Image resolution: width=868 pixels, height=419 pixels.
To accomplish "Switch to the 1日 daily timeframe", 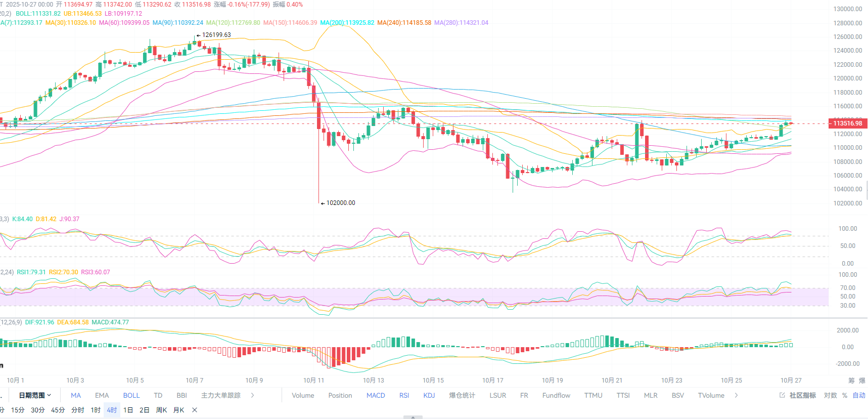I will point(128,410).
